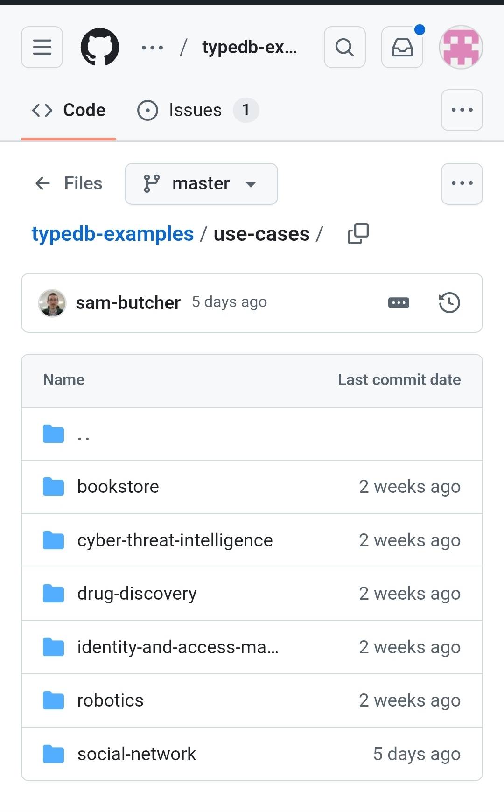Open the master branch selector dropdown
The width and height of the screenshot is (504, 812).
(201, 184)
